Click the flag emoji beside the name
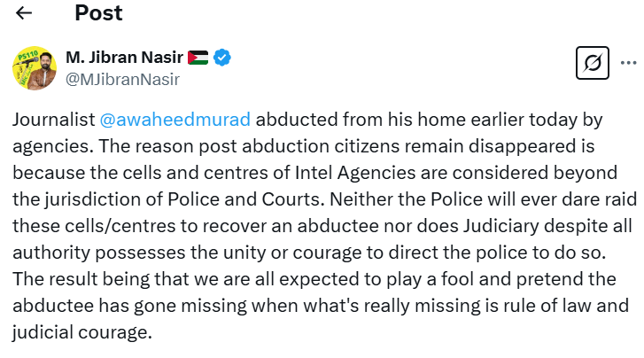Screen dimensions: 644x358 (x=198, y=58)
